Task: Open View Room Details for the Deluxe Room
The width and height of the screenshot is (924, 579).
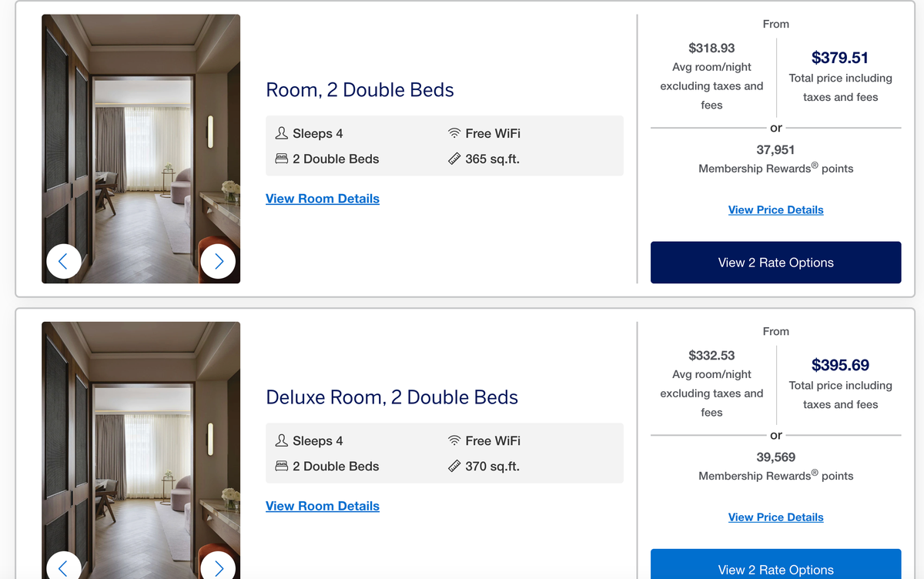Action: (x=322, y=506)
